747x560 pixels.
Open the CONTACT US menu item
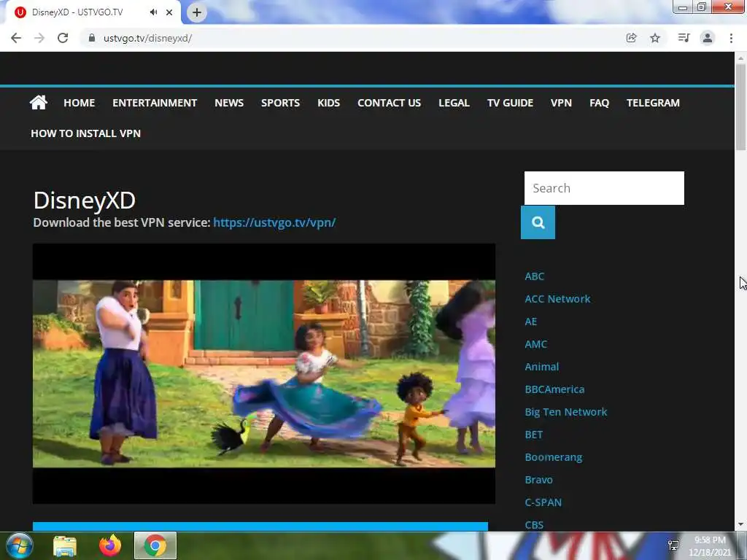(x=390, y=103)
